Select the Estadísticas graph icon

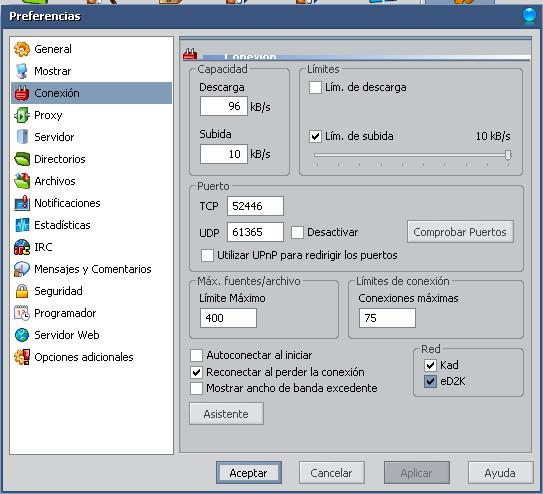pos(22,225)
